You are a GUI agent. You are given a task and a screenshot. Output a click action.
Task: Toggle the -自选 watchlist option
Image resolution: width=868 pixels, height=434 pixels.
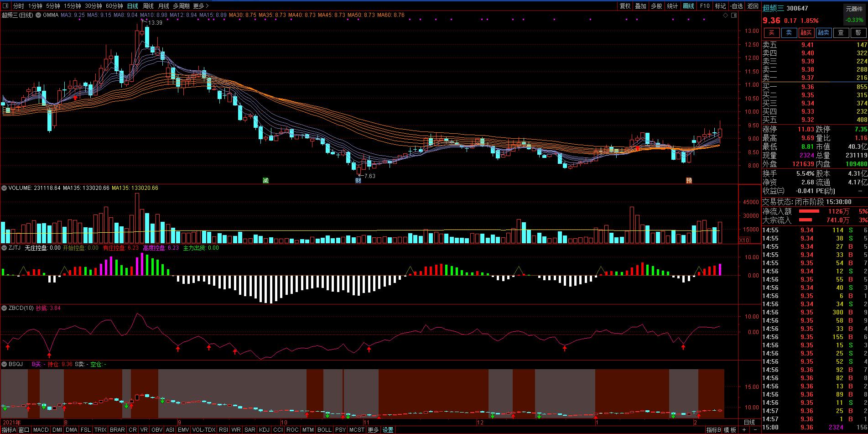(737, 6)
